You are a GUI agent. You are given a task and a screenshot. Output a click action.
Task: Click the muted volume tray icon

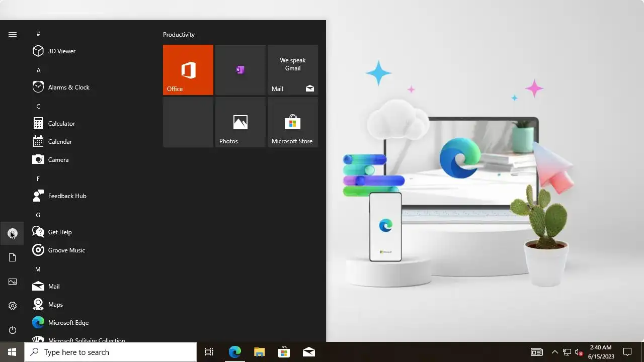(579, 352)
